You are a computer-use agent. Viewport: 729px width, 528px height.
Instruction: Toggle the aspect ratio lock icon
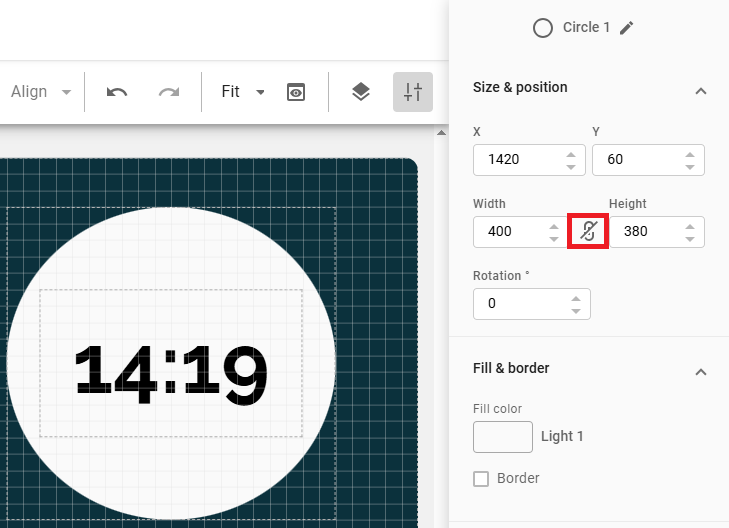coord(588,231)
